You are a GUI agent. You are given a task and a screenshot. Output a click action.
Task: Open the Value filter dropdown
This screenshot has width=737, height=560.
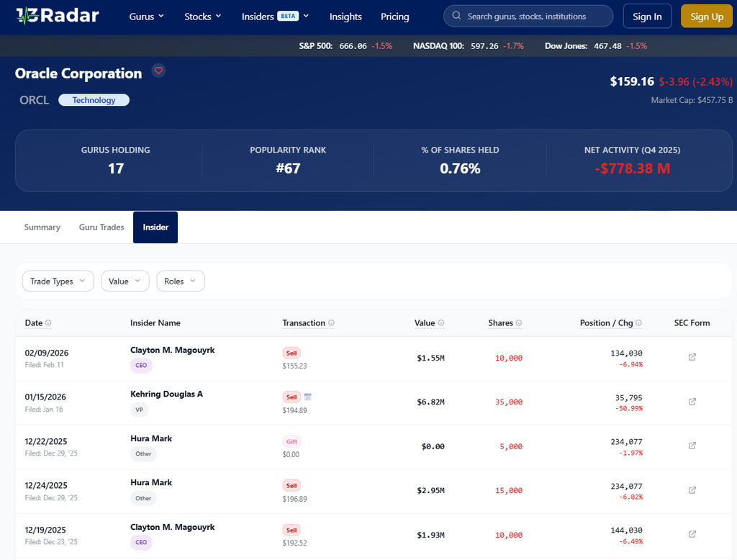[125, 281]
